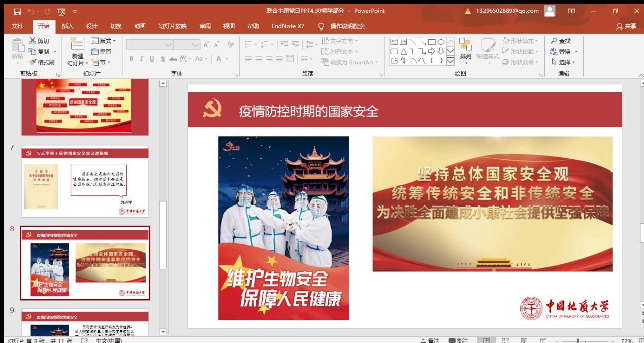The image size is (644, 343).
Task: Select the down arrow shape
Action: click(x=441, y=51)
